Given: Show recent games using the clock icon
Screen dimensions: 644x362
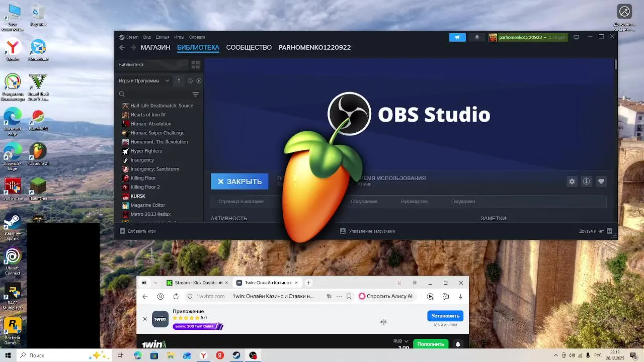Looking at the screenshot, I should tap(190, 81).
